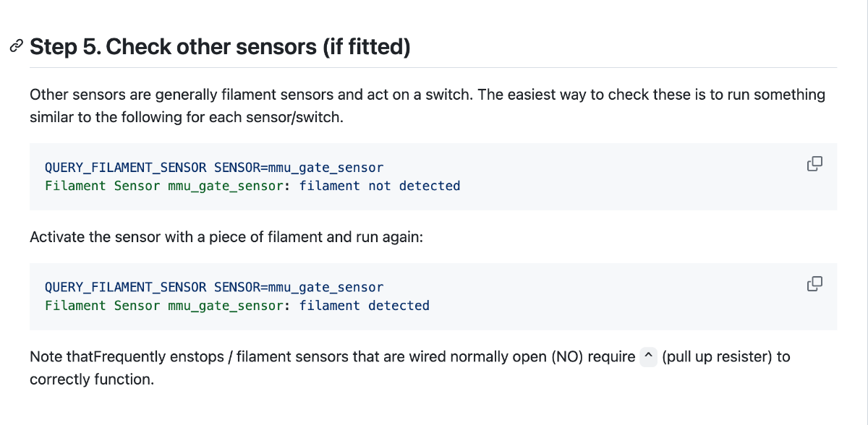
Task: Click the 'Step 5. Check other sensors' heading
Action: tap(221, 47)
